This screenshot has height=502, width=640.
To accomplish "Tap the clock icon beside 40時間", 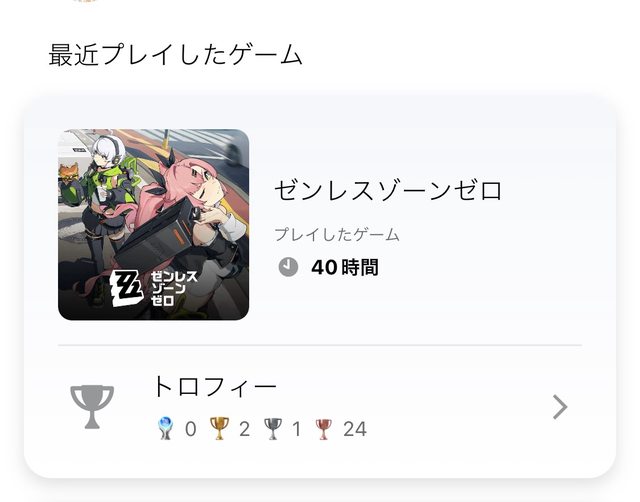I will point(288,267).
